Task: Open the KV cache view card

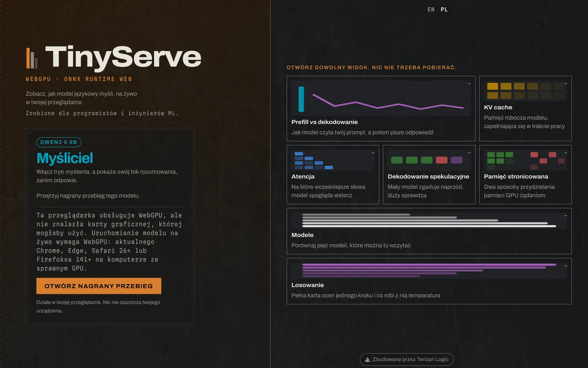Action: pos(525,108)
